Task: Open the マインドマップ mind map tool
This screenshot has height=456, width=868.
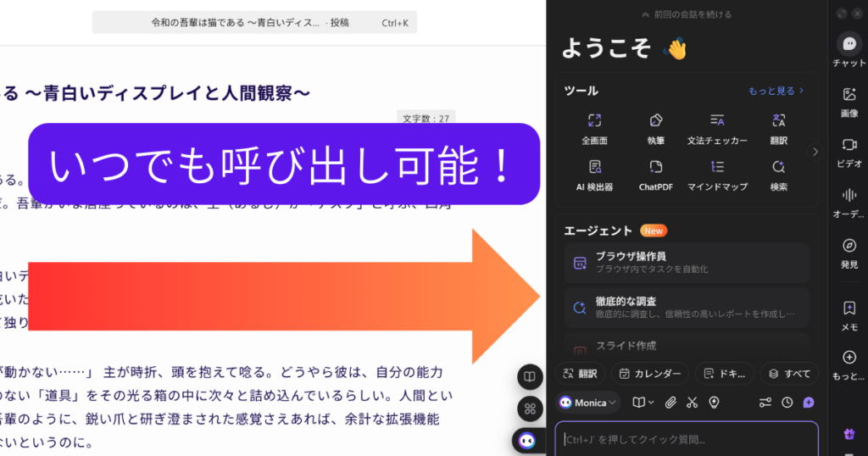Action: click(717, 175)
